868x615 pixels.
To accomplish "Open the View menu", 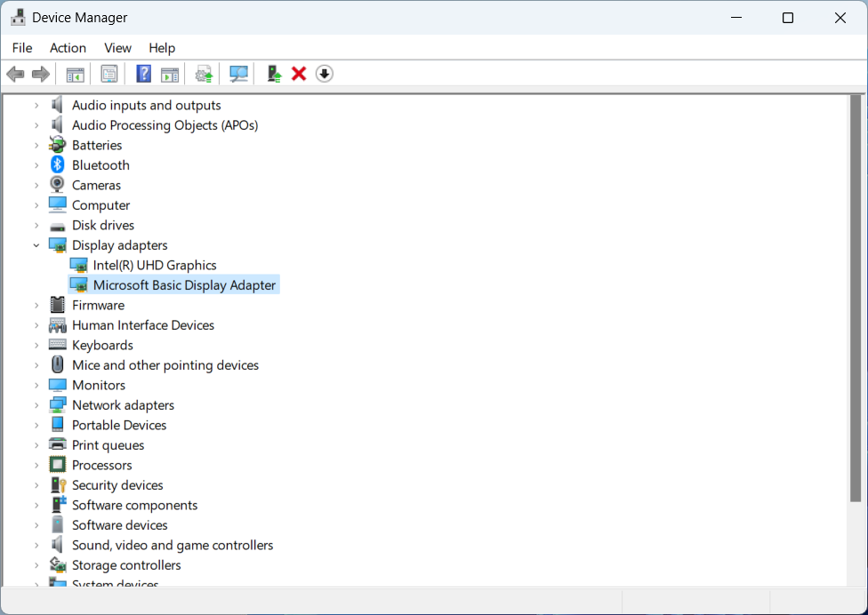I will pyautogui.click(x=118, y=48).
